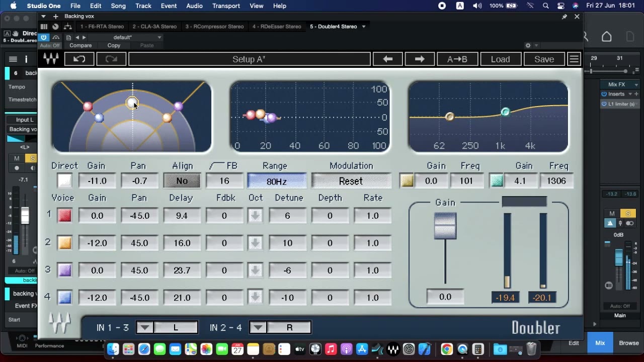Viewport: 644px width, 362px height.
Task: Click the output Gain fader handle
Action: [445, 226]
